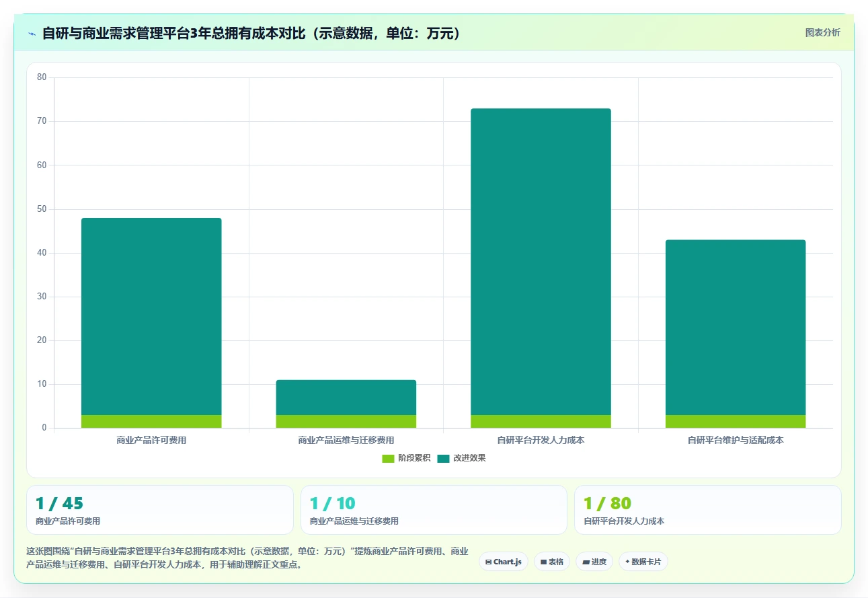868x598 pixels.
Task: Toggle the 阶段累积 legend item
Action: [x=406, y=458]
